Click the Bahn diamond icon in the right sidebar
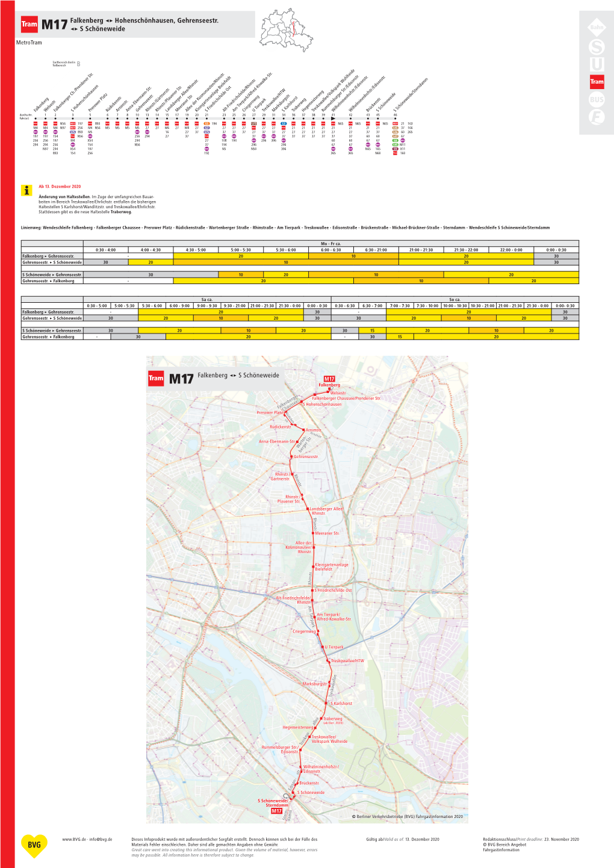Screen dimensions: 614x868 tap(597, 27)
